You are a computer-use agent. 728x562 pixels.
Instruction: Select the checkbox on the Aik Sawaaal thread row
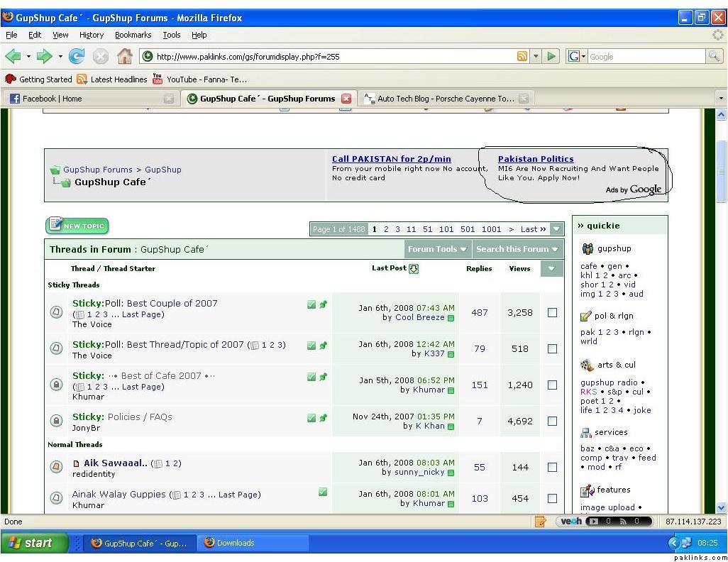coord(552,467)
